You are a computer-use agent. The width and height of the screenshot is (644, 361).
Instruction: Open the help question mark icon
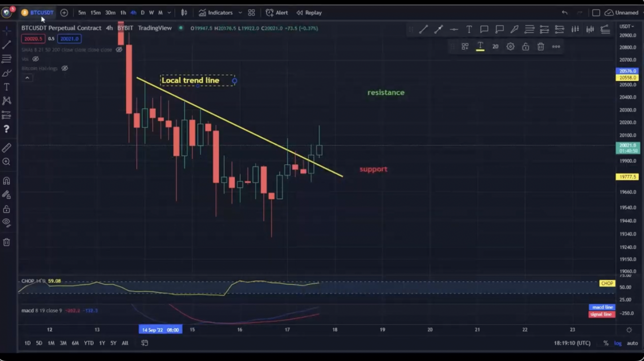[6, 129]
